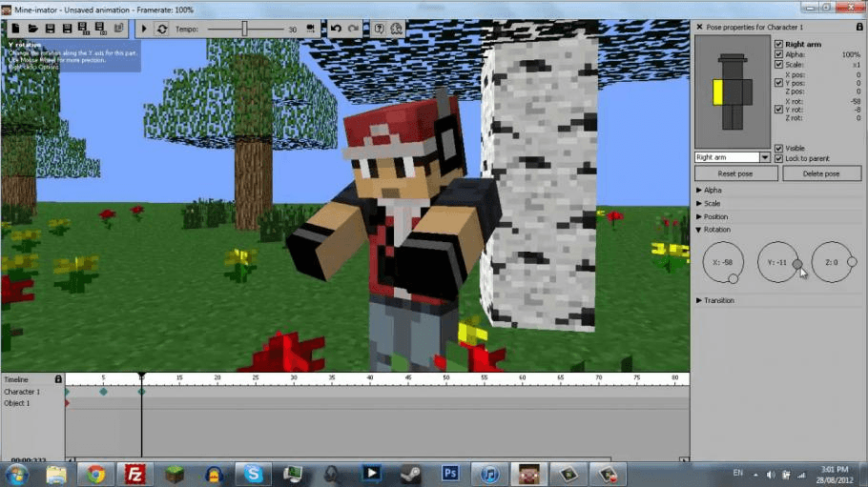
Task: Click the Reset pose button
Action: (735, 173)
